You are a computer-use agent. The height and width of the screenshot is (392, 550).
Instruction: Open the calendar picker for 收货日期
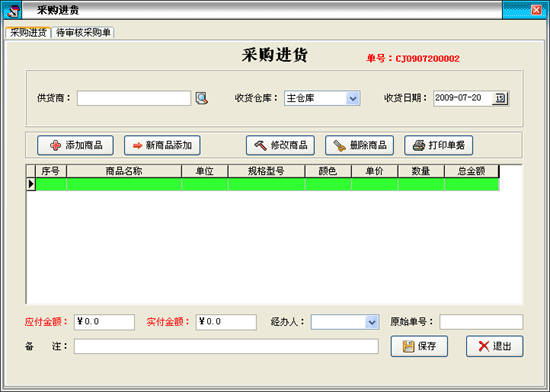pyautogui.click(x=500, y=98)
